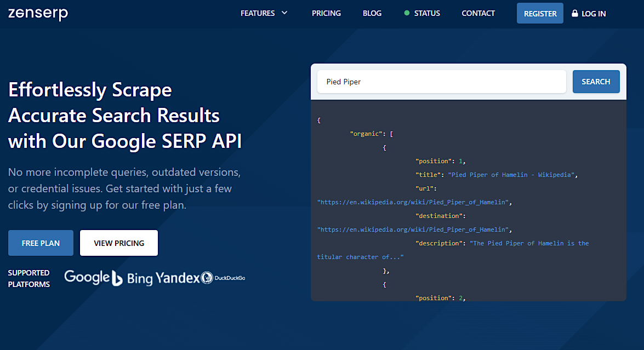Click the View Pricing button
This screenshot has height=350, width=644.
(x=119, y=243)
